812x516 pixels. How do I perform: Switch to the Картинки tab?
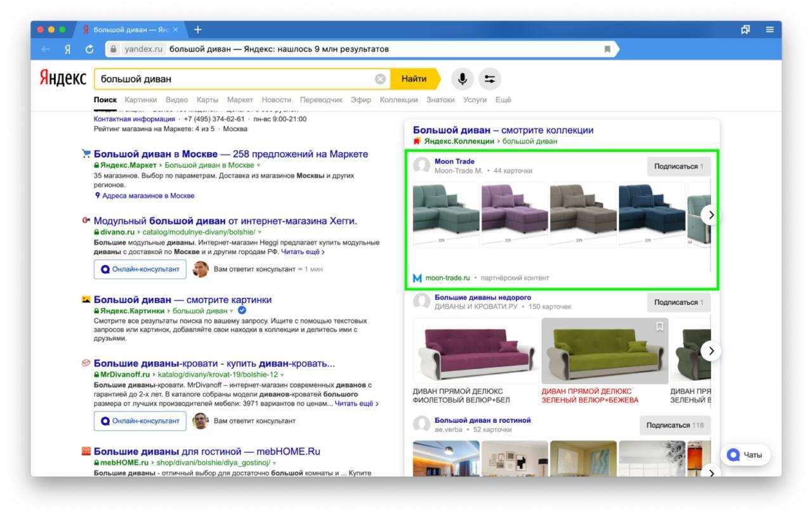141,100
